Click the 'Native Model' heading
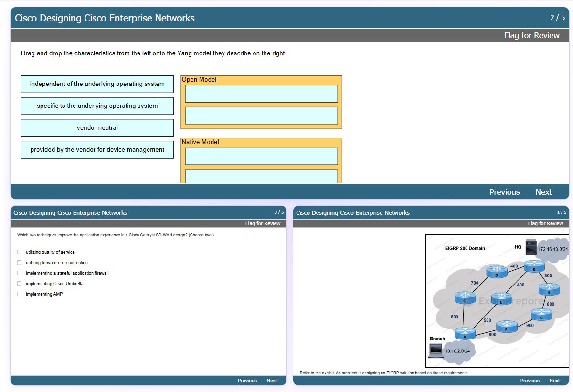Screen dimensions: 573x392 click(201, 142)
